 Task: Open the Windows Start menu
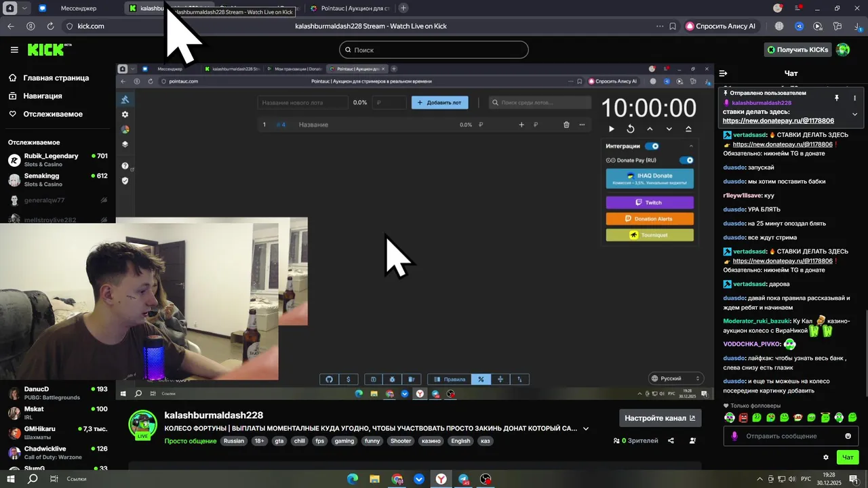[x=11, y=479]
